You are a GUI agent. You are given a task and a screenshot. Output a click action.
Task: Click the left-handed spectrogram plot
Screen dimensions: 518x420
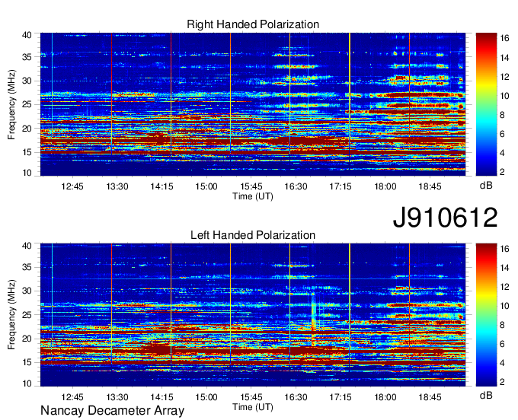click(x=253, y=315)
